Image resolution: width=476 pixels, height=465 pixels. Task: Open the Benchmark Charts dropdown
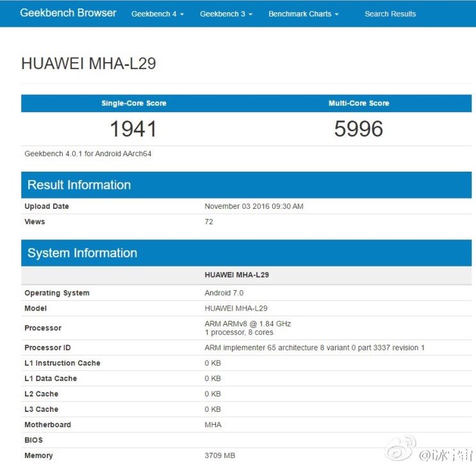click(x=303, y=14)
